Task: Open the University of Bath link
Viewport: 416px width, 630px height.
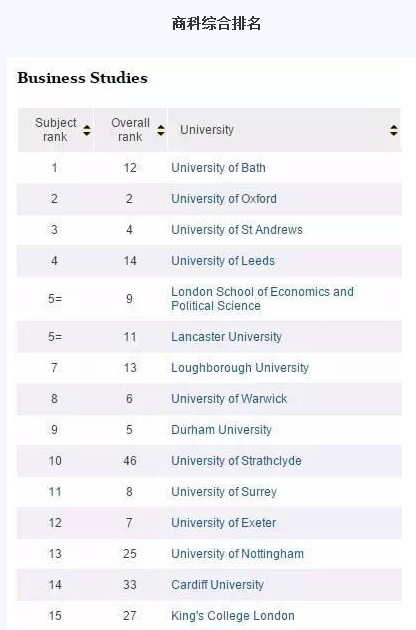Action: pyautogui.click(x=218, y=168)
